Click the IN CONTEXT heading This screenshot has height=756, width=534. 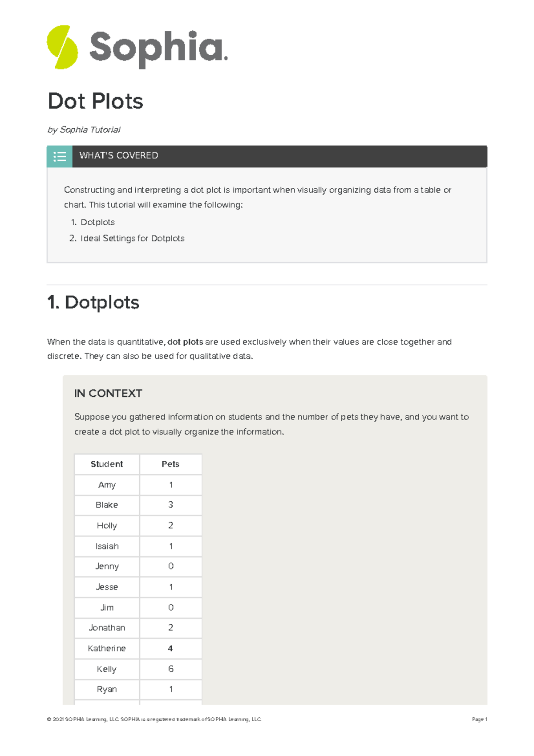[108, 393]
